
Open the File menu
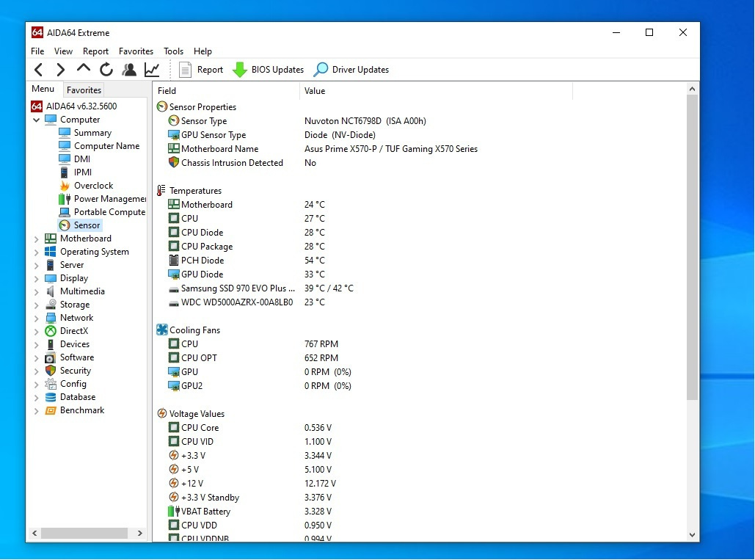tap(37, 51)
